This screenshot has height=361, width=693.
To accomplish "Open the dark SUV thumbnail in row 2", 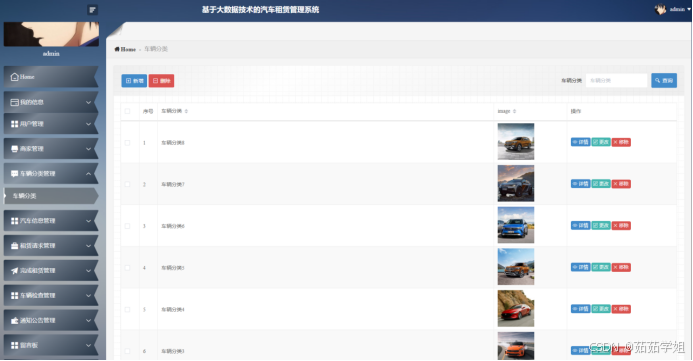I will tap(516, 183).
